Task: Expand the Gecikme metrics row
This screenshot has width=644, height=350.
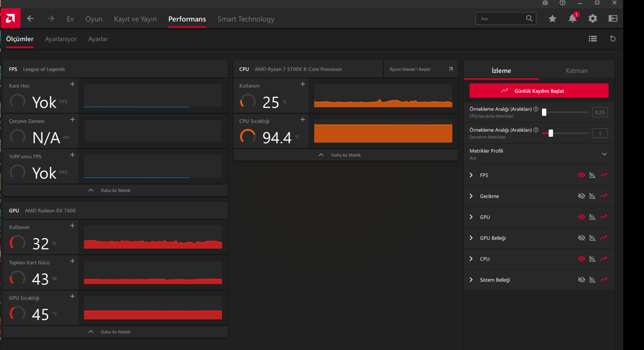Action: click(x=471, y=196)
